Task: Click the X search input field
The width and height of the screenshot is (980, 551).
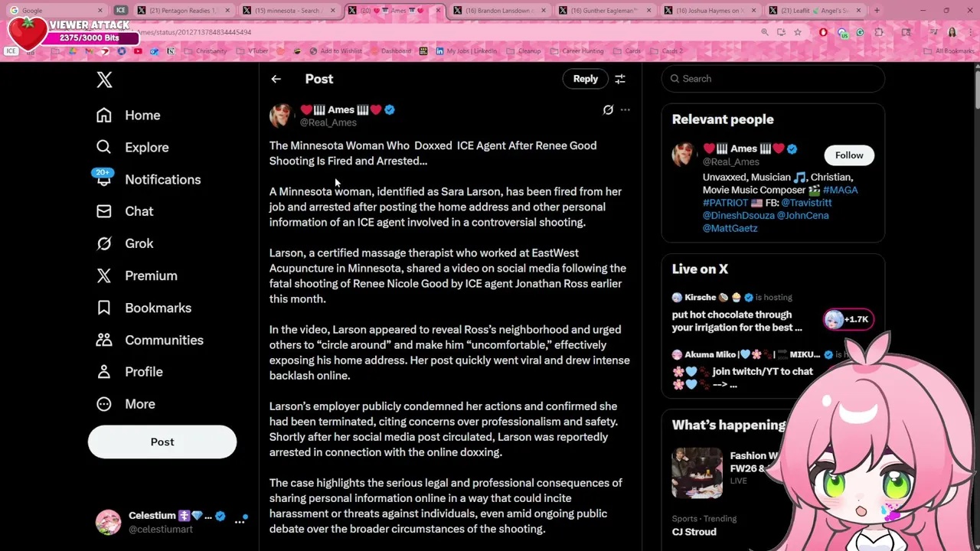Action: click(x=773, y=79)
